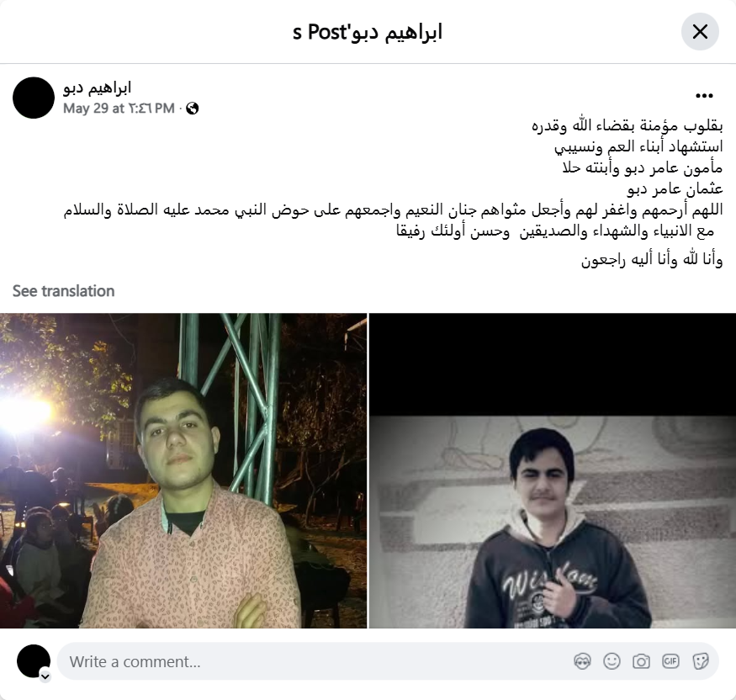
Task: Open right photo of boy in hoodie
Action: (x=553, y=470)
